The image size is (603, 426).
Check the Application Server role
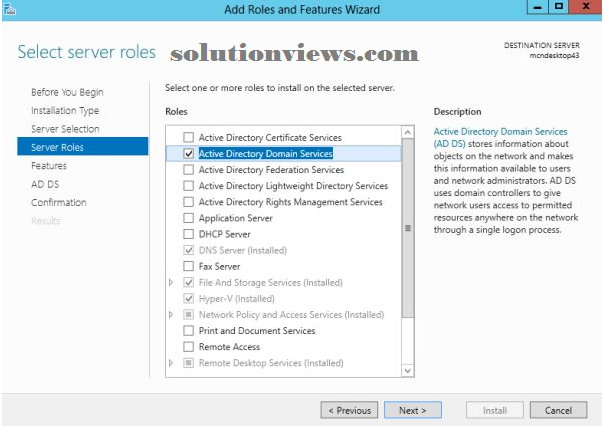pyautogui.click(x=188, y=218)
